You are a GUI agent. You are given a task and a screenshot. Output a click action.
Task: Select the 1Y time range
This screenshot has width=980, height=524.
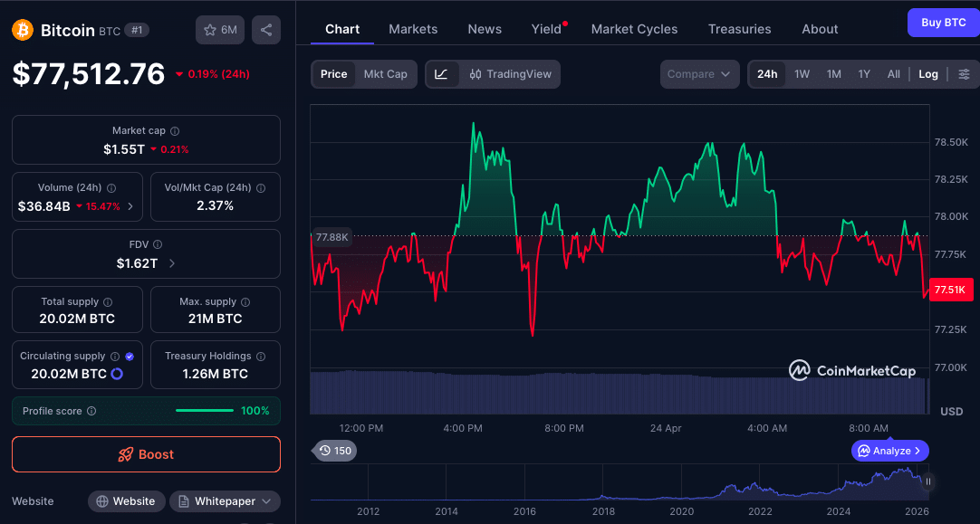[864, 74]
